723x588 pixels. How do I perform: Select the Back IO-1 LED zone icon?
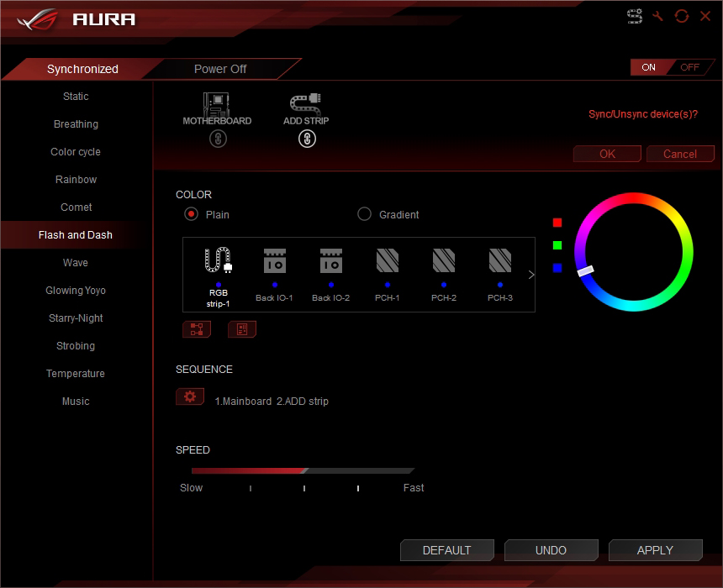pyautogui.click(x=275, y=261)
